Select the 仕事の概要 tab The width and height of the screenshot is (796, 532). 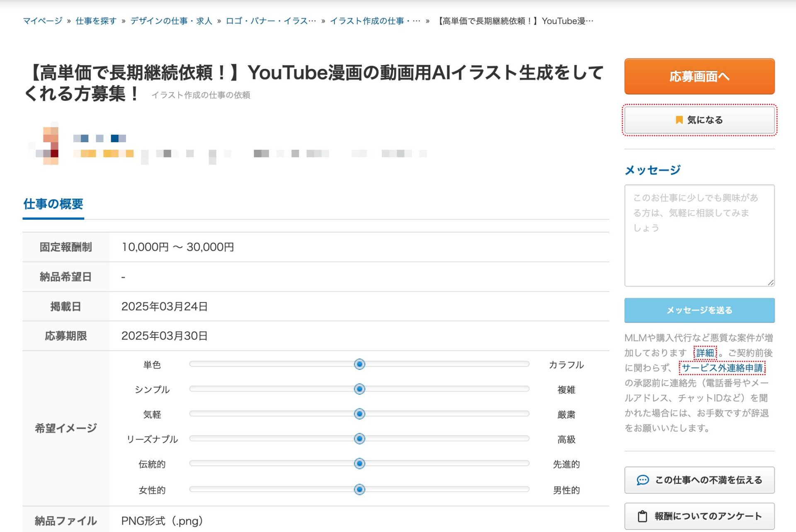click(x=53, y=204)
